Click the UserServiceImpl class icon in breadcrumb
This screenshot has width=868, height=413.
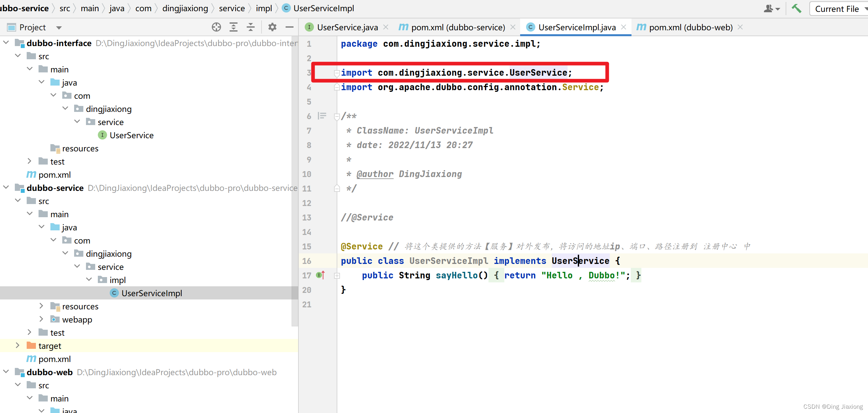coord(286,8)
